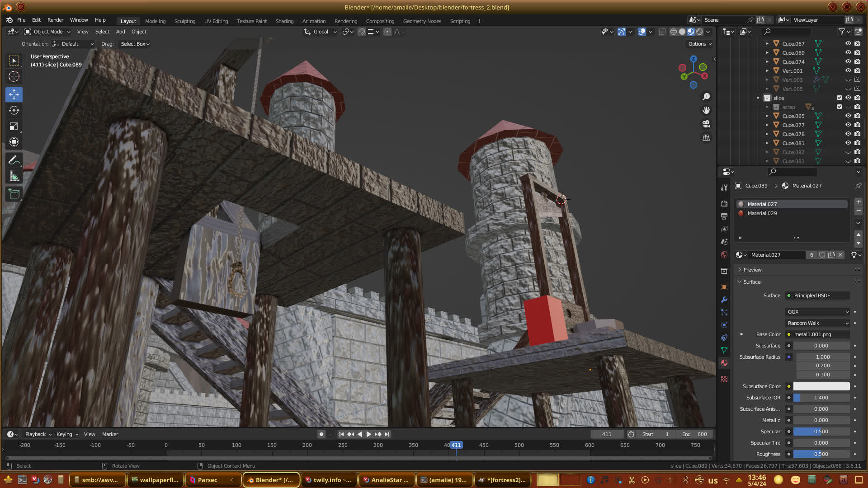868x488 pixels.
Task: Click the Add Cube tool
Action: [14, 194]
